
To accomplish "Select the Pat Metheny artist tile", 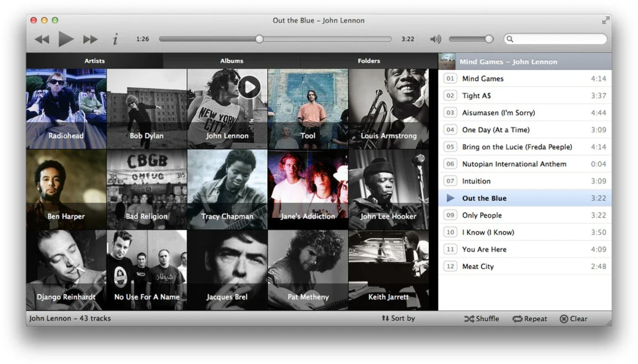I will 308,270.
